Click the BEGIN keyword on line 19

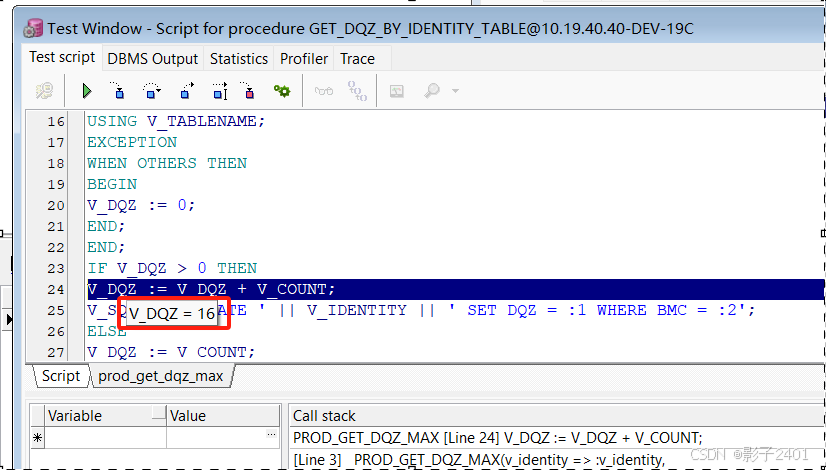pyautogui.click(x=112, y=184)
